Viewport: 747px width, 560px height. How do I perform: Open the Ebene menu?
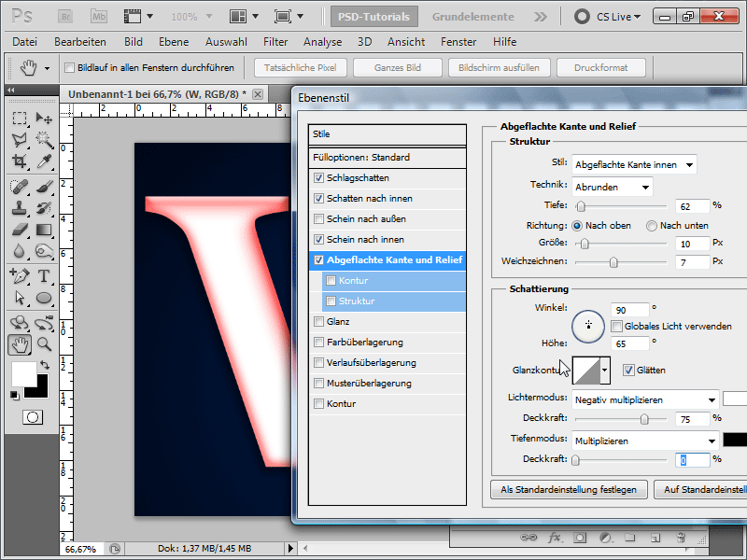point(174,42)
